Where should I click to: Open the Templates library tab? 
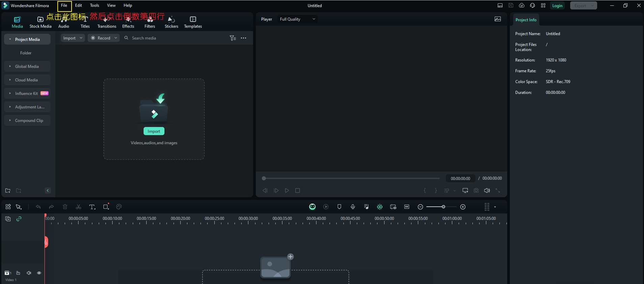click(193, 22)
